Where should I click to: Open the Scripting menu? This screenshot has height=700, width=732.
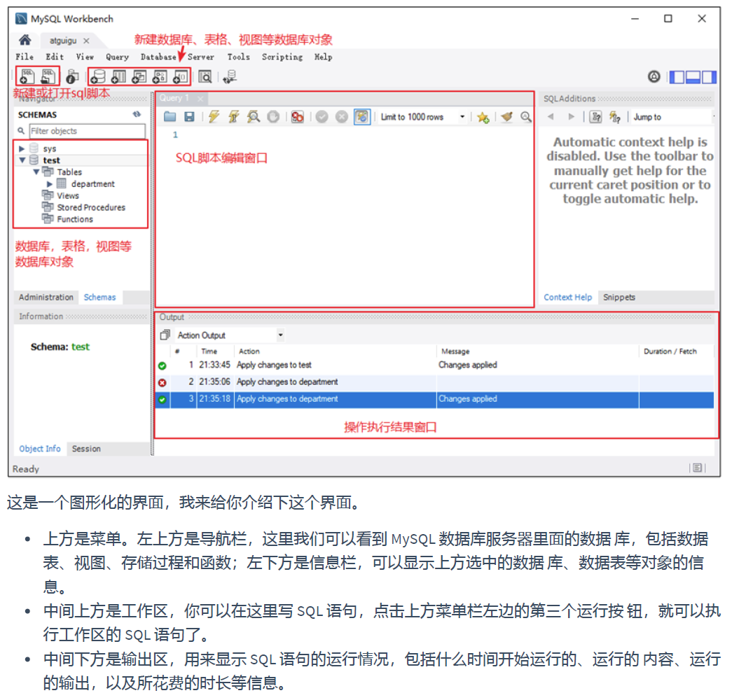tap(282, 57)
